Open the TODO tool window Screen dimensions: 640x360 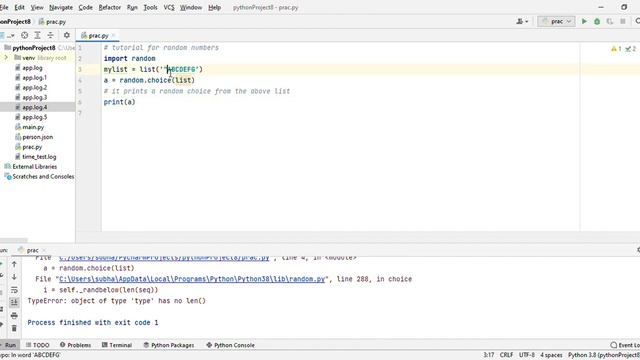[x=38, y=345]
